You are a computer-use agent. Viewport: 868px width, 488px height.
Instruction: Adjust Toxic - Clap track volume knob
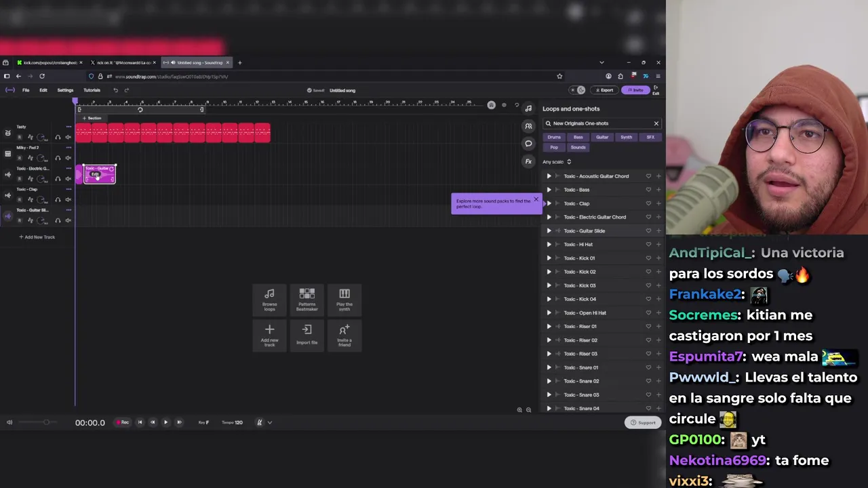[x=40, y=200]
